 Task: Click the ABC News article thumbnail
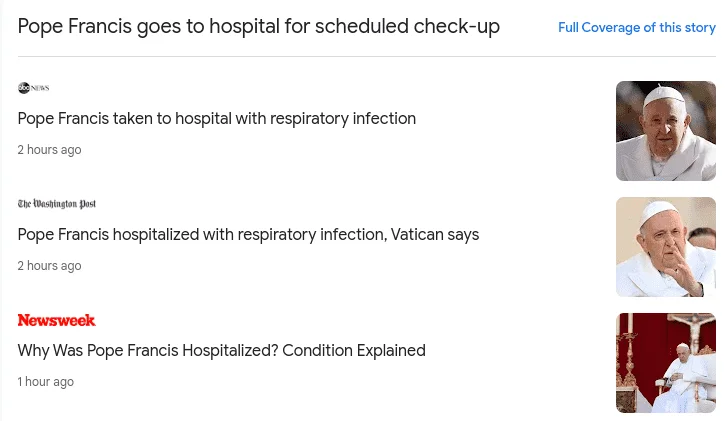tap(666, 131)
